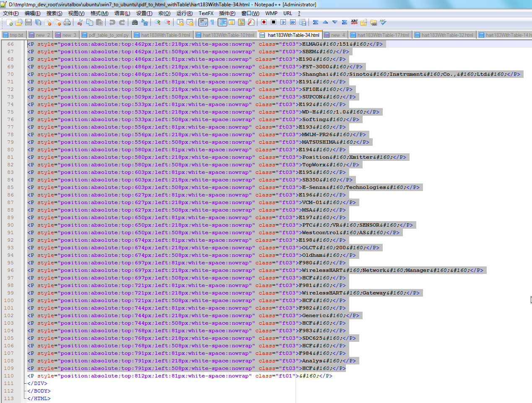Open the 插件(P) menu

tap(228, 13)
